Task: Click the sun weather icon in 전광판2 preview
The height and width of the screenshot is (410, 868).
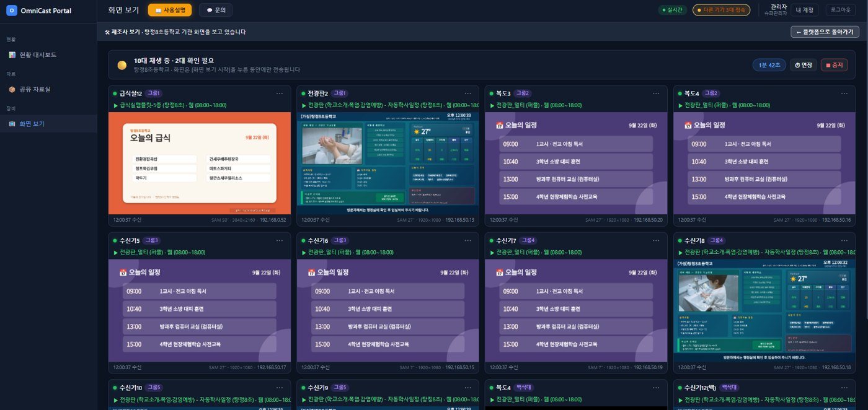Action: coord(417,131)
